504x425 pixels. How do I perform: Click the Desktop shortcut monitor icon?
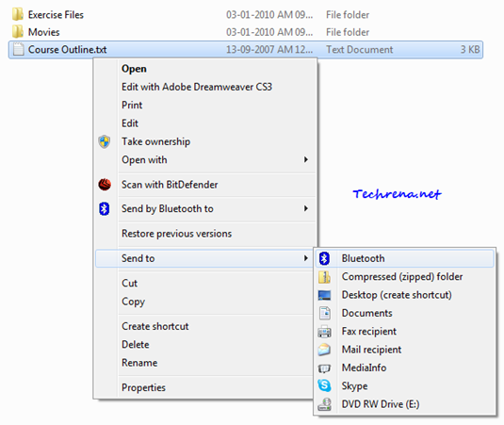[x=324, y=295]
